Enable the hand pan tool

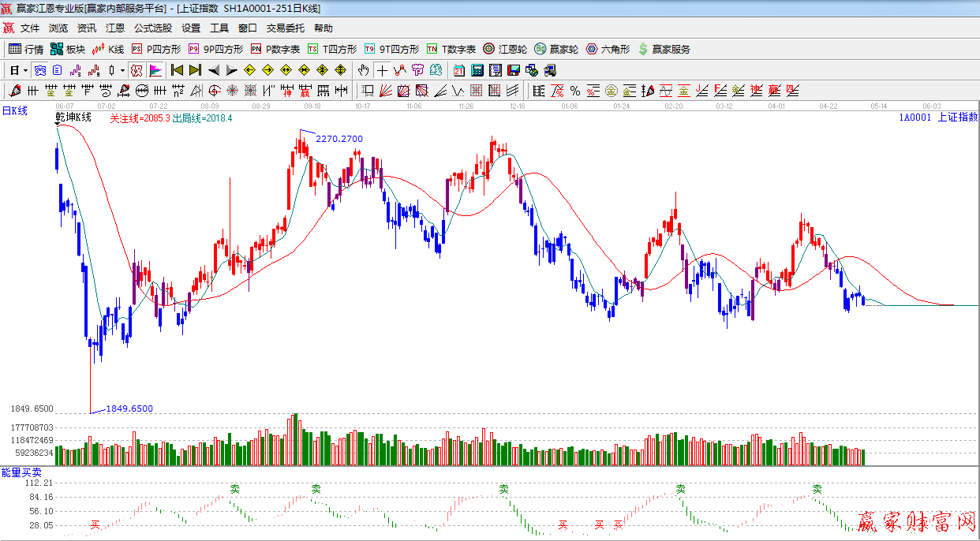click(363, 70)
